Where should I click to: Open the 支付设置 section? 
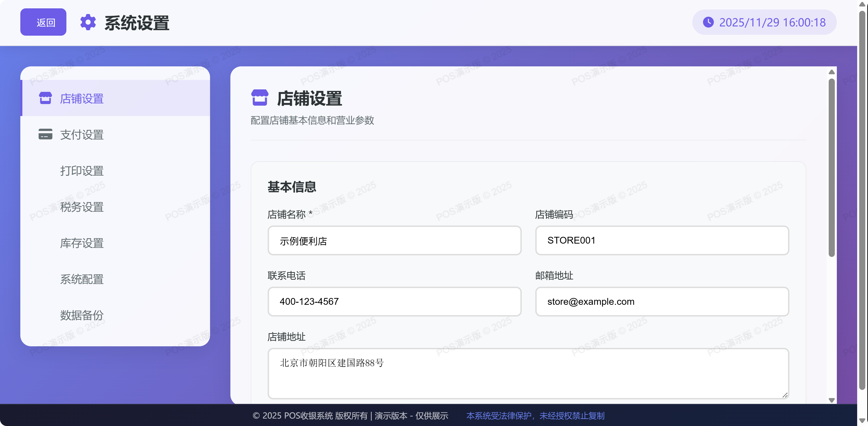tap(82, 135)
